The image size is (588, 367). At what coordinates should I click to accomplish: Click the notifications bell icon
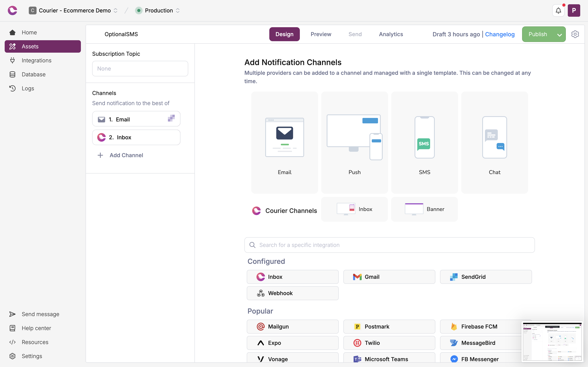pos(558,10)
